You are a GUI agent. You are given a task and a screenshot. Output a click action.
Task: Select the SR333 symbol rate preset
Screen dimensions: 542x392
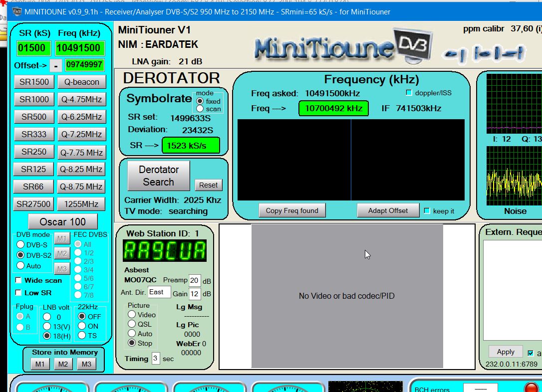[x=34, y=134]
